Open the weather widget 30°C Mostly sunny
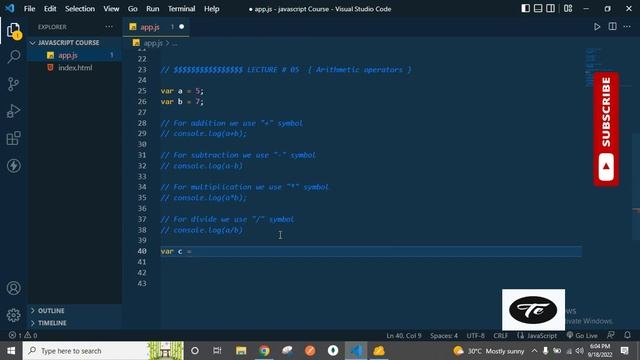The height and width of the screenshot is (360, 640). coord(489,351)
